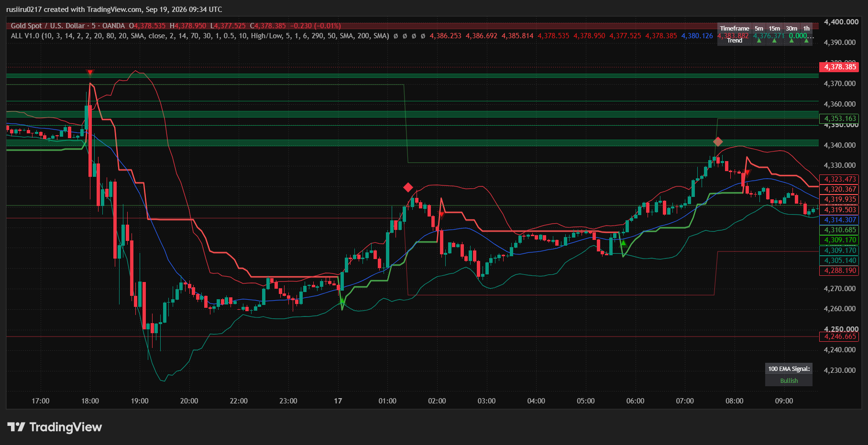Click the teal 4,305.140 price axis label
The image size is (868, 445).
(x=839, y=260)
